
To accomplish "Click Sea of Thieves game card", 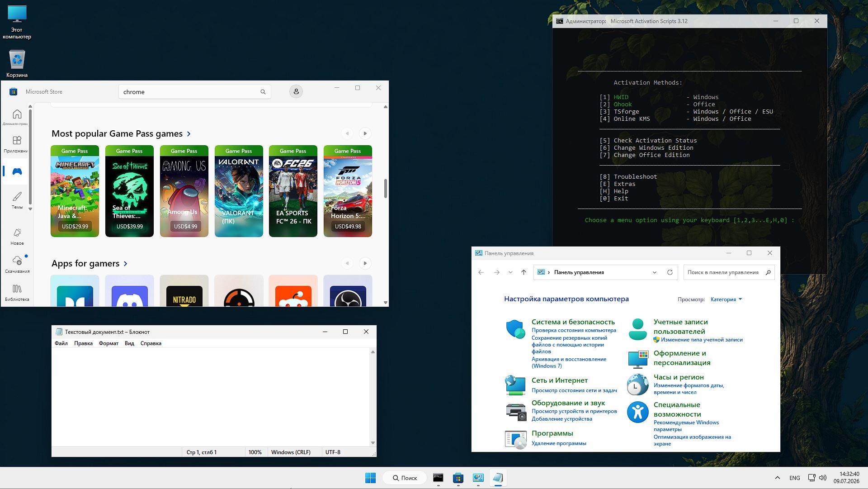I will point(129,191).
